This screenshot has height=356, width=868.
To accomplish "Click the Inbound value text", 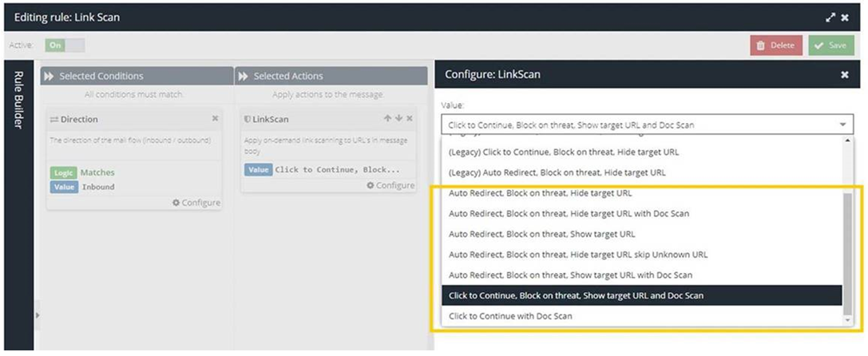I will point(98,187).
